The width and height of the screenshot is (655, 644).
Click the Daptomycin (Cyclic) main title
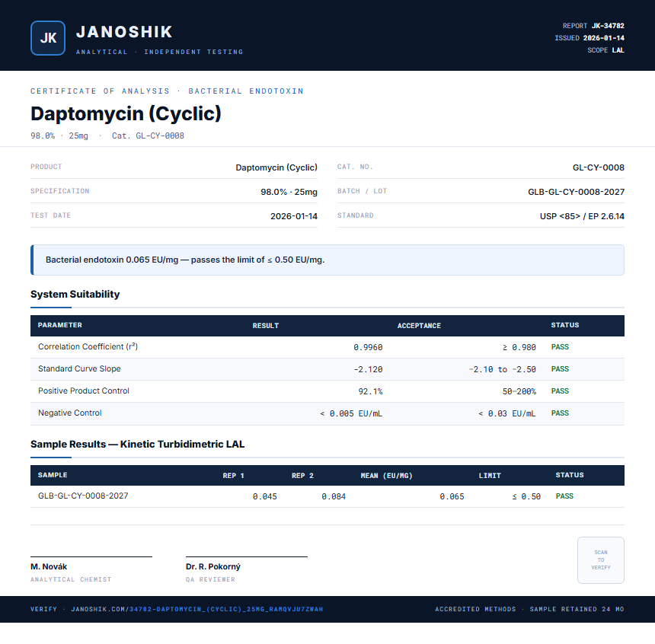tap(126, 113)
